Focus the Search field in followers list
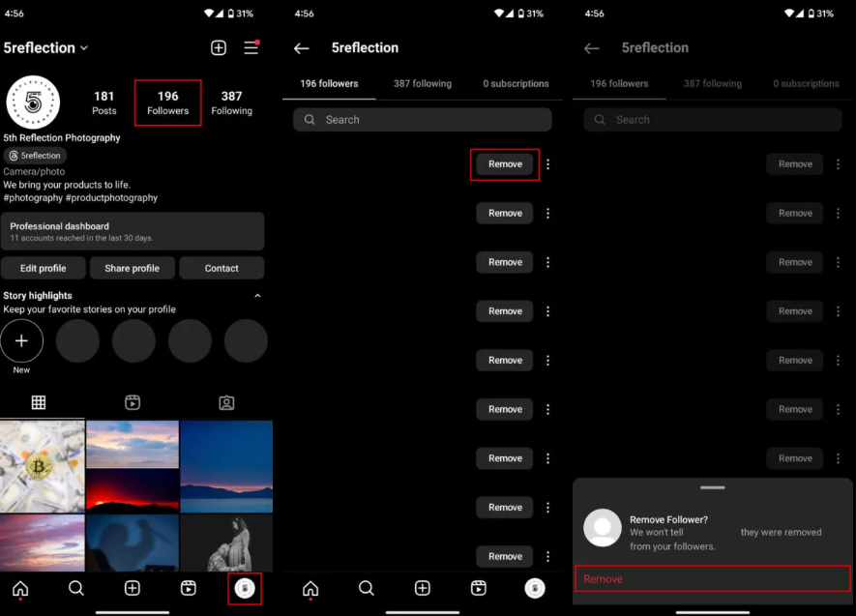 (x=423, y=120)
